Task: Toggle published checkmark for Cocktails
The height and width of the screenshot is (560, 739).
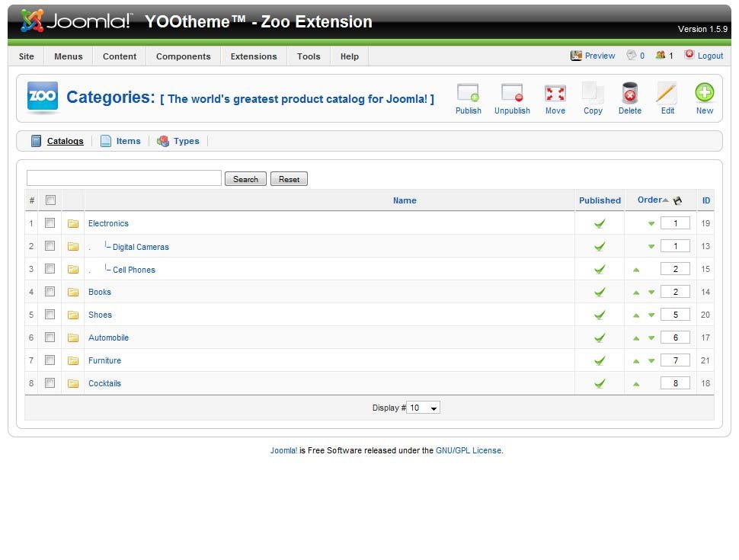Action: click(x=600, y=383)
